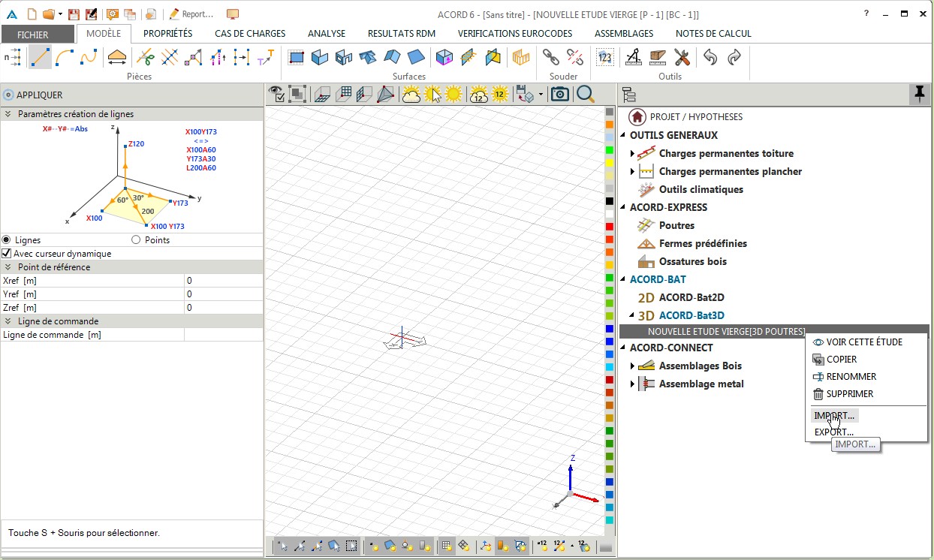Image resolution: width=934 pixels, height=560 pixels.
Task: Collapse the Ligne de commande section
Action: [x=8, y=321]
